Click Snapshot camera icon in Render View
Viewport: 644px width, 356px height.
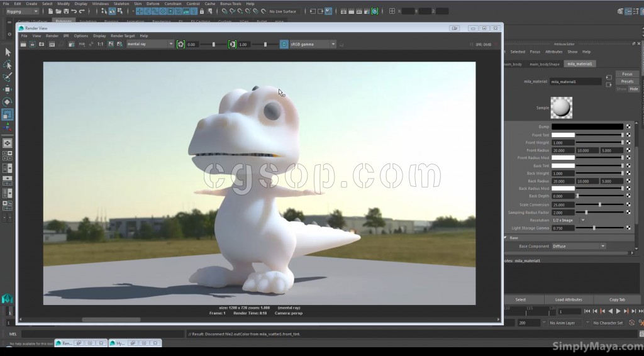coord(42,44)
